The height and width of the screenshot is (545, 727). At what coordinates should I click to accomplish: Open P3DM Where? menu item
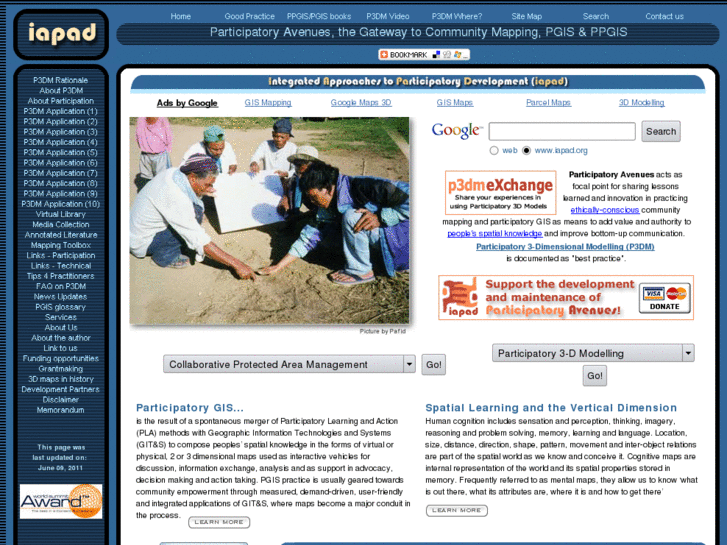[457, 16]
